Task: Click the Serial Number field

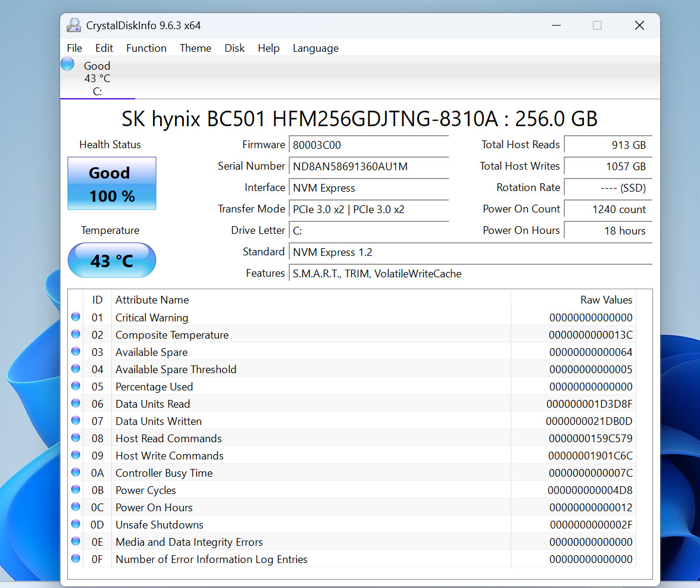Action: click(369, 167)
